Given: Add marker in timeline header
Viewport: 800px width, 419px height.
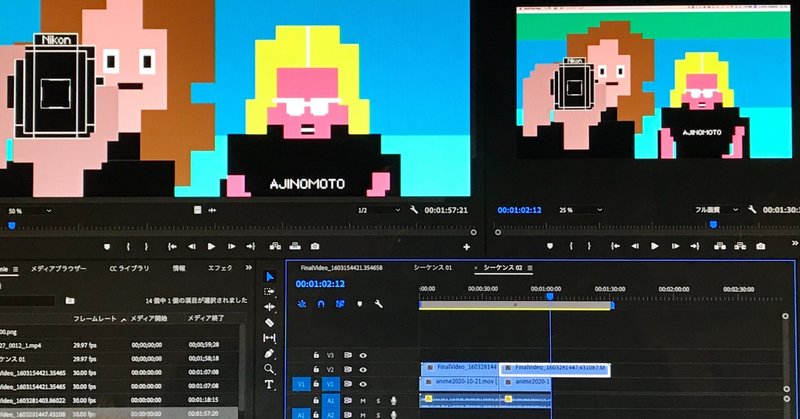Looking at the screenshot, I should (360, 304).
